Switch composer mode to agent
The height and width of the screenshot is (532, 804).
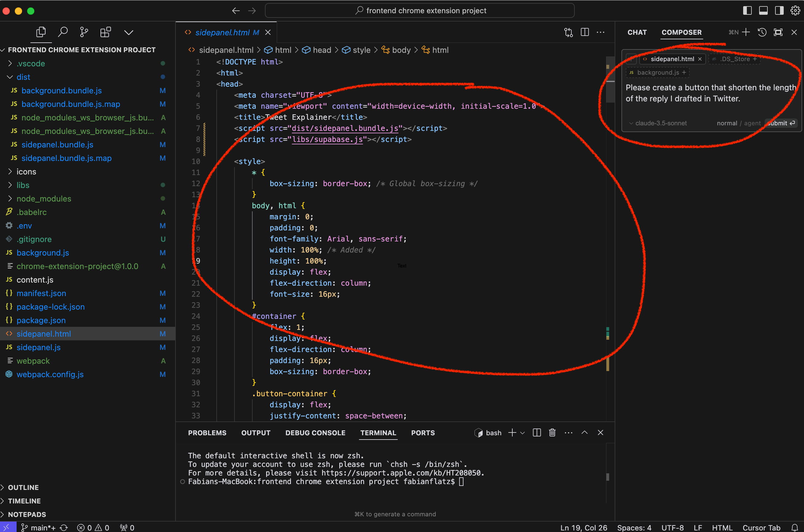[x=752, y=123]
